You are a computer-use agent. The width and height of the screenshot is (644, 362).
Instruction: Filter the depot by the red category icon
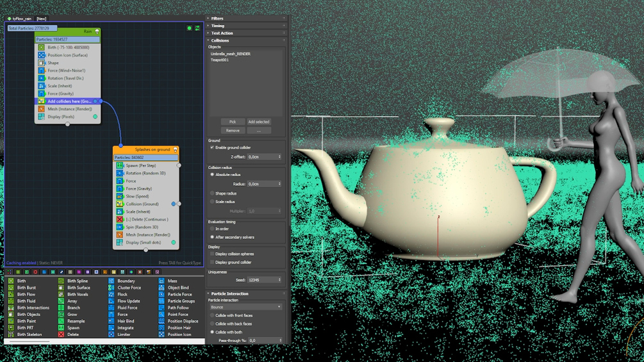(x=35, y=272)
